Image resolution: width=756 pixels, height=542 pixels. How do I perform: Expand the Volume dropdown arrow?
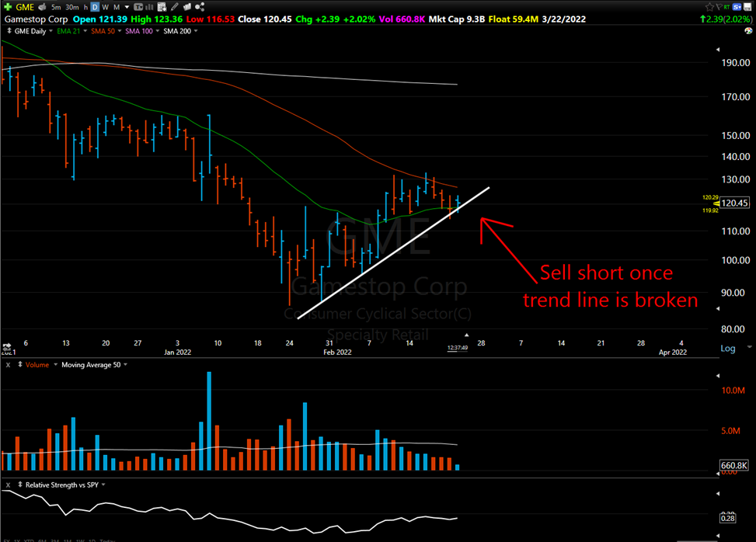(55, 365)
